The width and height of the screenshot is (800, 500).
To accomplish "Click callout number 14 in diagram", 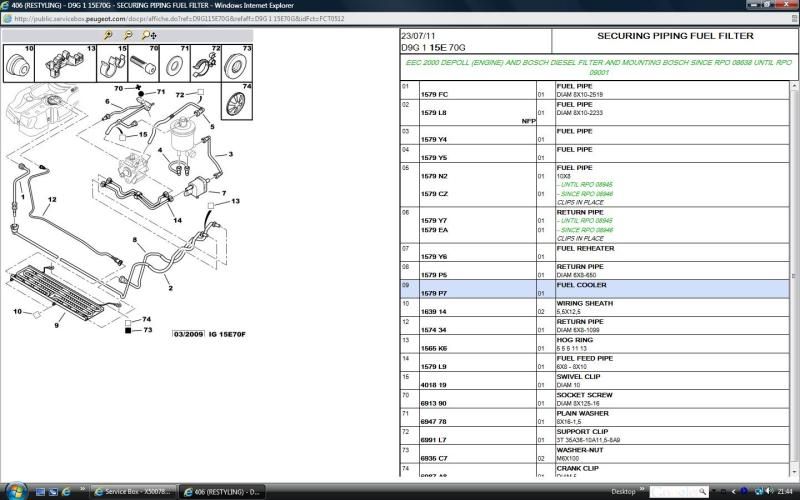I will pyautogui.click(x=178, y=220).
